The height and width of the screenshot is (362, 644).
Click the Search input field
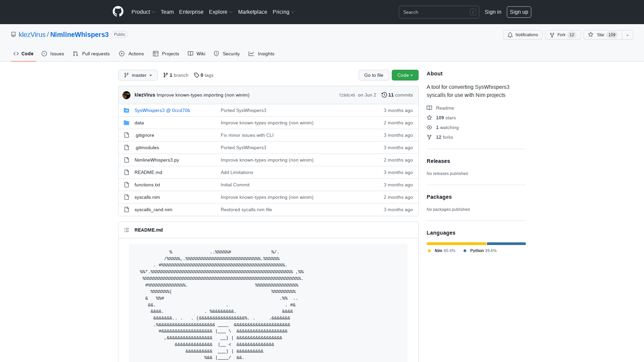pos(439,12)
